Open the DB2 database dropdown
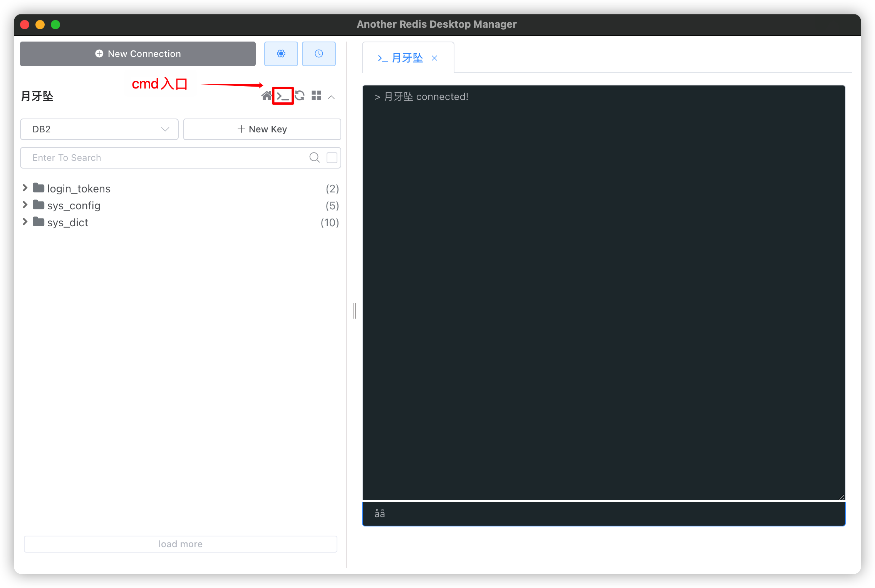 pos(99,129)
